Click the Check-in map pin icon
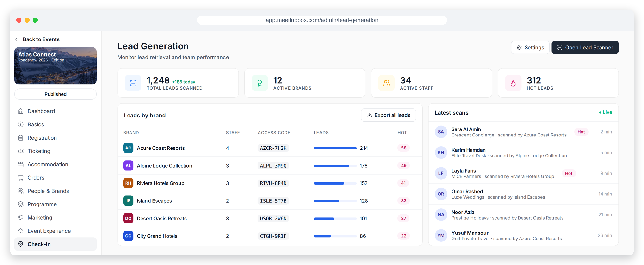The height and width of the screenshot is (265, 644). click(x=20, y=244)
